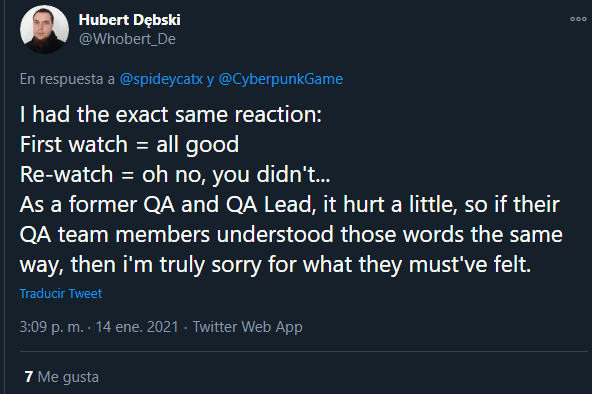This screenshot has width=592, height=394.
Task: Click the 'As a former QA and QA Lead' line
Action: (x=290, y=205)
